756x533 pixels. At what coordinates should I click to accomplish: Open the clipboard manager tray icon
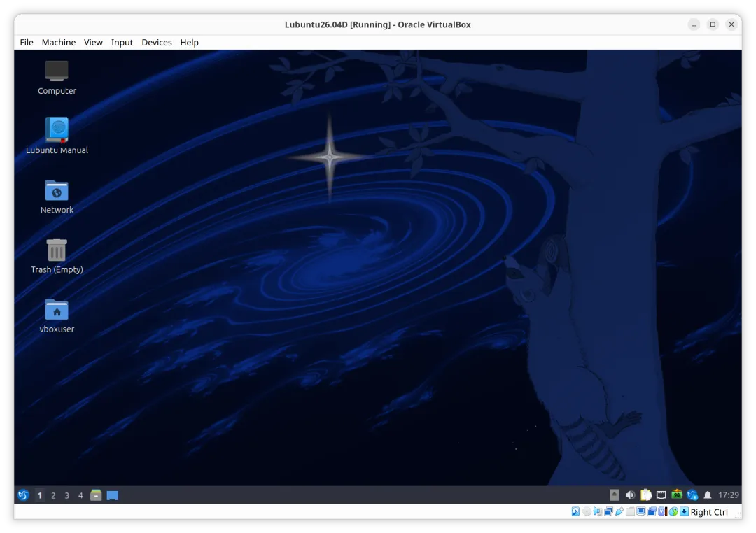(646, 495)
